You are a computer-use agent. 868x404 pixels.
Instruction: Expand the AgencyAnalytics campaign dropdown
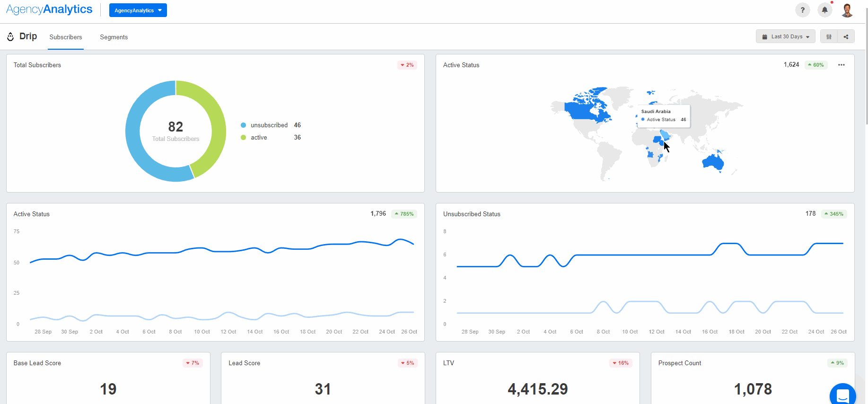coord(138,10)
